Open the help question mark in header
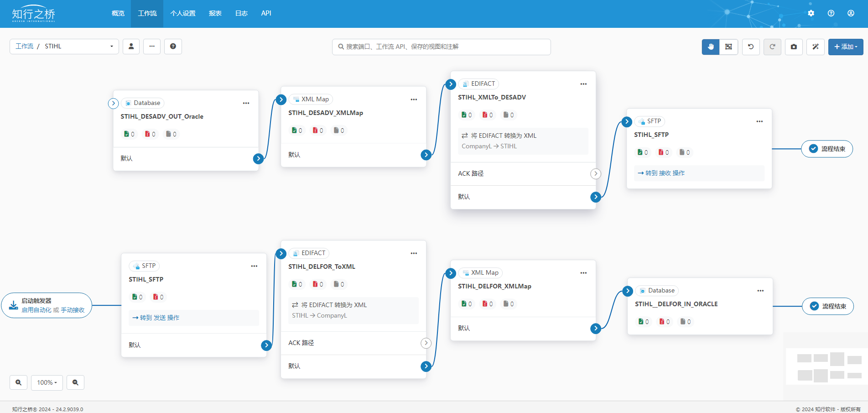Screen dimensions: 868x413 pos(831,13)
